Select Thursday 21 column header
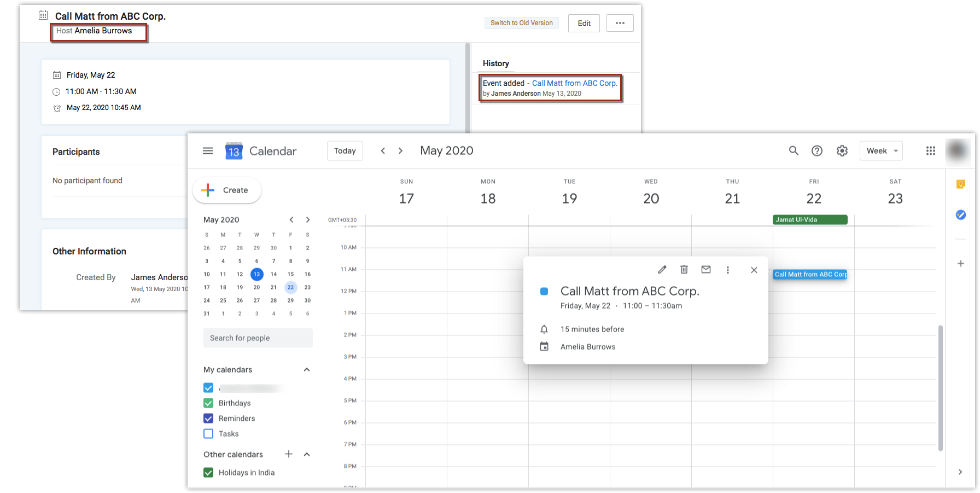Screen dimensions: 980x493 (x=732, y=192)
